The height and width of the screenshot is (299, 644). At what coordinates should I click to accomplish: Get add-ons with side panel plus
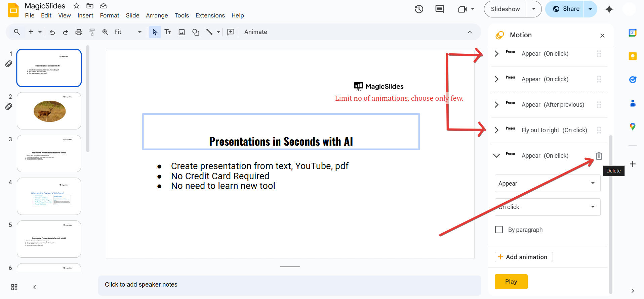tap(633, 164)
